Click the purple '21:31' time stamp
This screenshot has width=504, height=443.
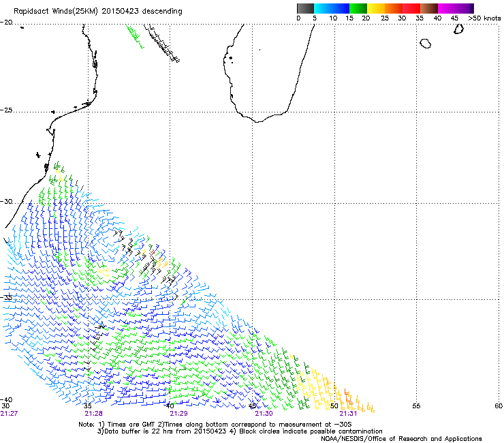[x=349, y=414]
